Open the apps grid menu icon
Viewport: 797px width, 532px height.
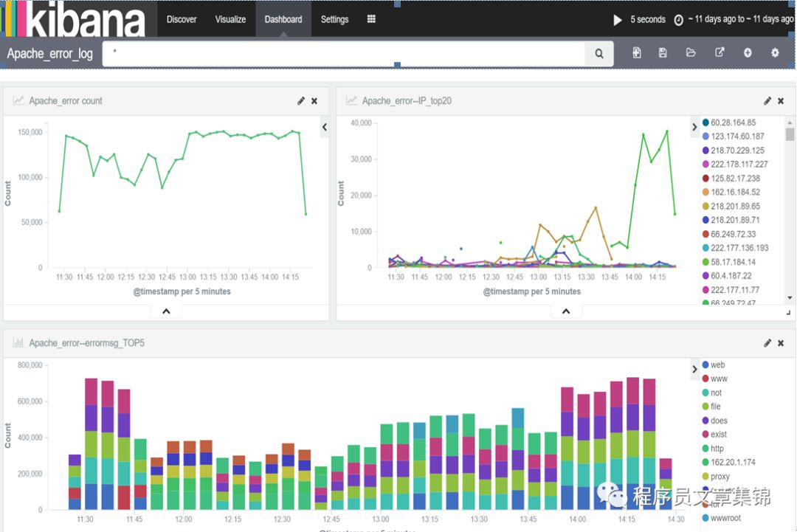click(371, 18)
